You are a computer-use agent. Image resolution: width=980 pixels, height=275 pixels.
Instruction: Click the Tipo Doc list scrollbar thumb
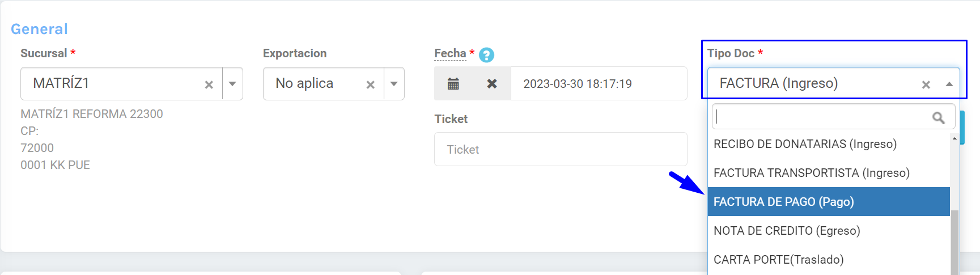[954, 241]
